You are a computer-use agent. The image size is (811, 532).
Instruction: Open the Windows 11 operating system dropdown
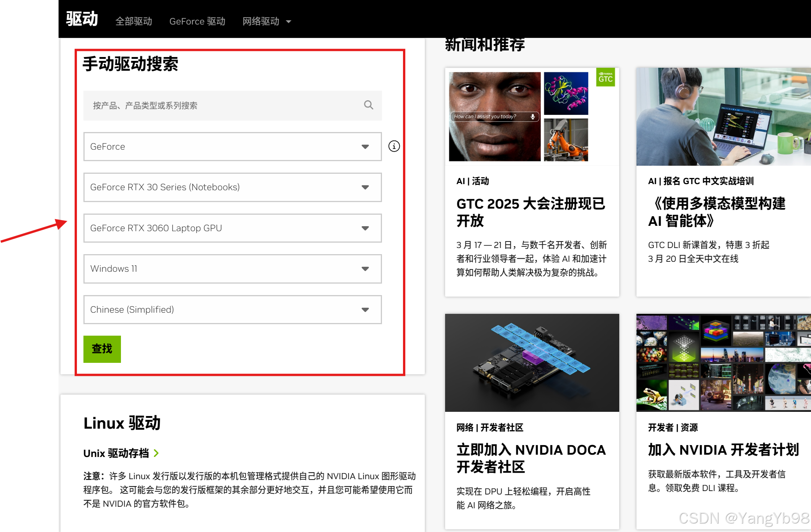pyautogui.click(x=232, y=269)
